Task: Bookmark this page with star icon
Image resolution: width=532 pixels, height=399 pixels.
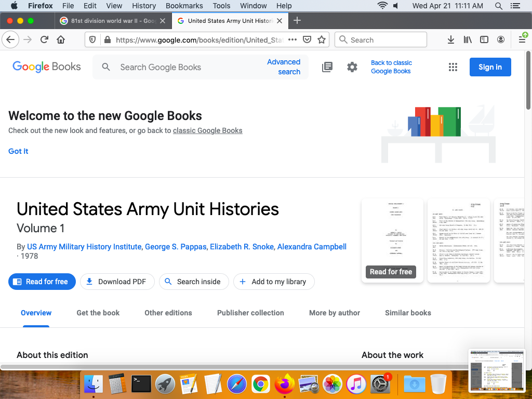Action: click(322, 40)
